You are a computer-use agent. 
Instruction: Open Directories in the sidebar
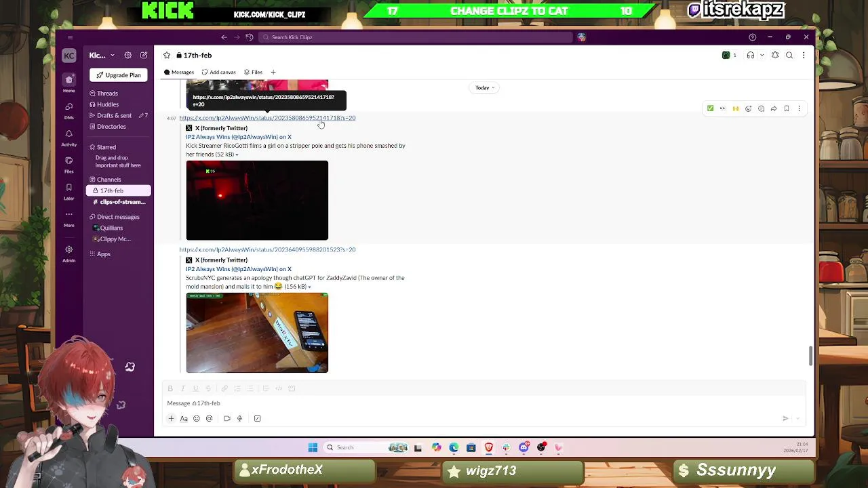(x=108, y=126)
